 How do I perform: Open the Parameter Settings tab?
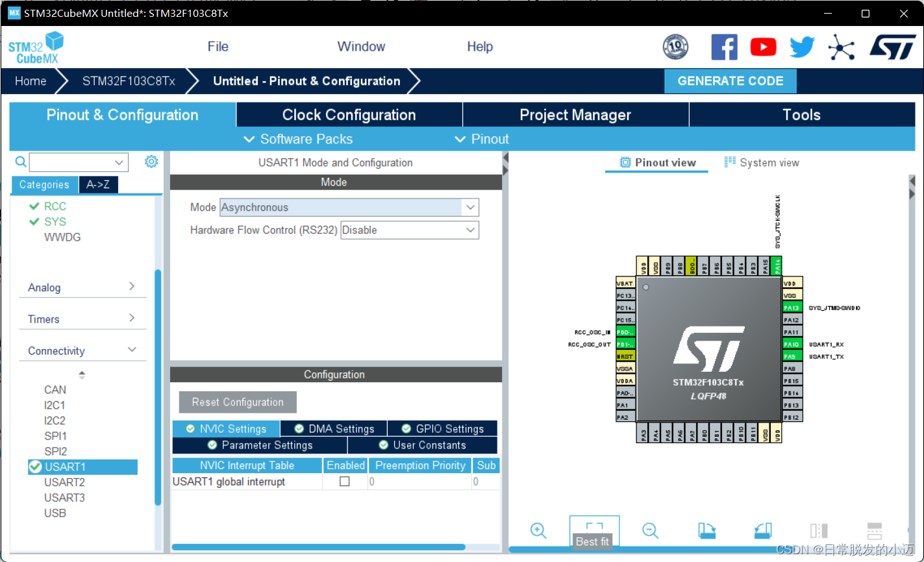[x=260, y=445]
